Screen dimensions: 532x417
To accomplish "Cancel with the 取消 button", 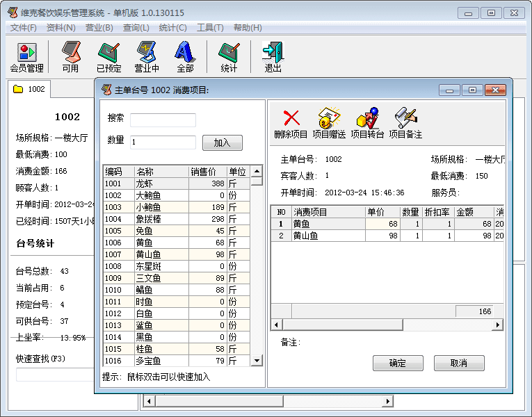I will 459,363.
